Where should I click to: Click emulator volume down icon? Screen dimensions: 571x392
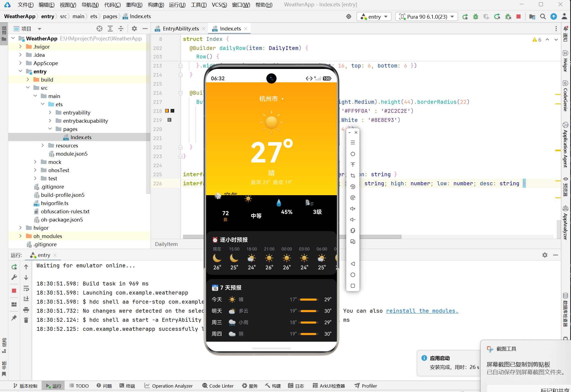click(x=353, y=220)
